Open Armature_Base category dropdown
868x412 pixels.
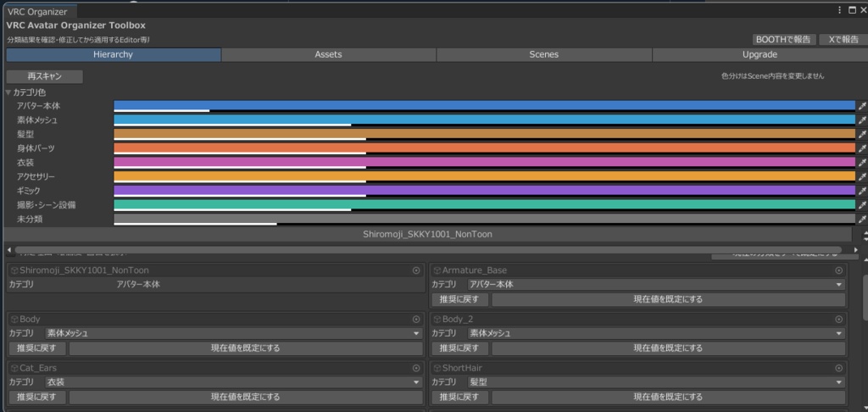click(x=655, y=285)
